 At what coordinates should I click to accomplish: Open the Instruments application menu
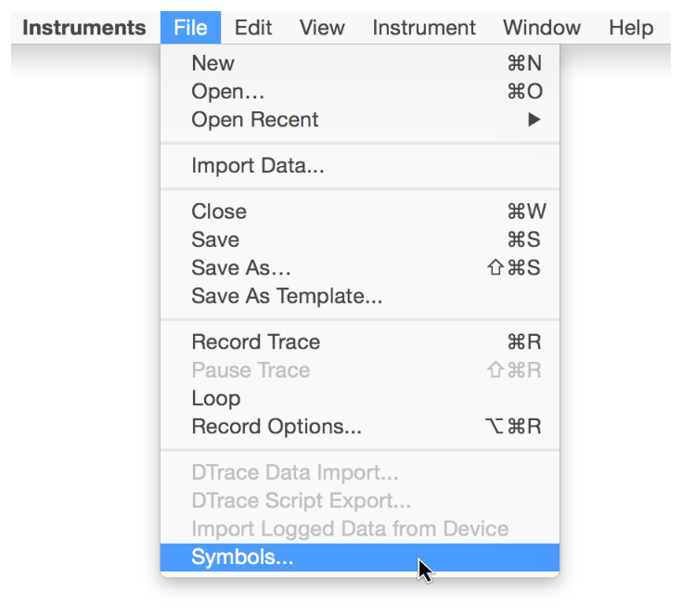(x=84, y=28)
